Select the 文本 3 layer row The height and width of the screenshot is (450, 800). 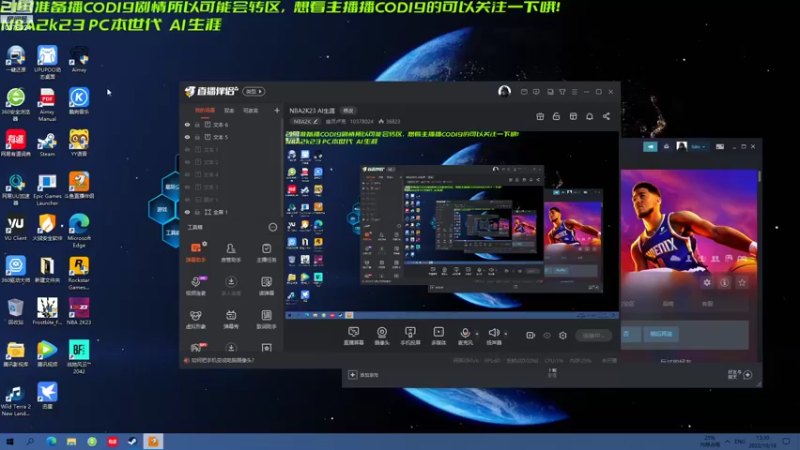231,187
